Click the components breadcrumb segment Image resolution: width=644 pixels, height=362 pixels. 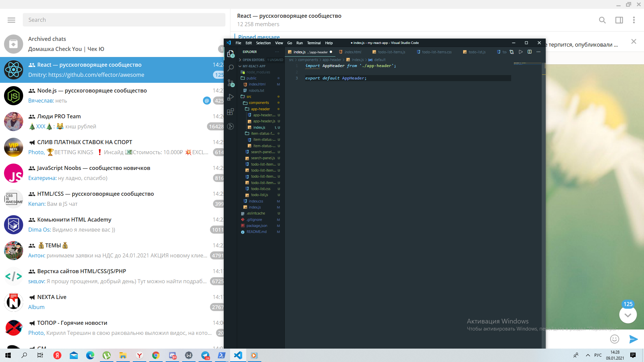[308, 60]
